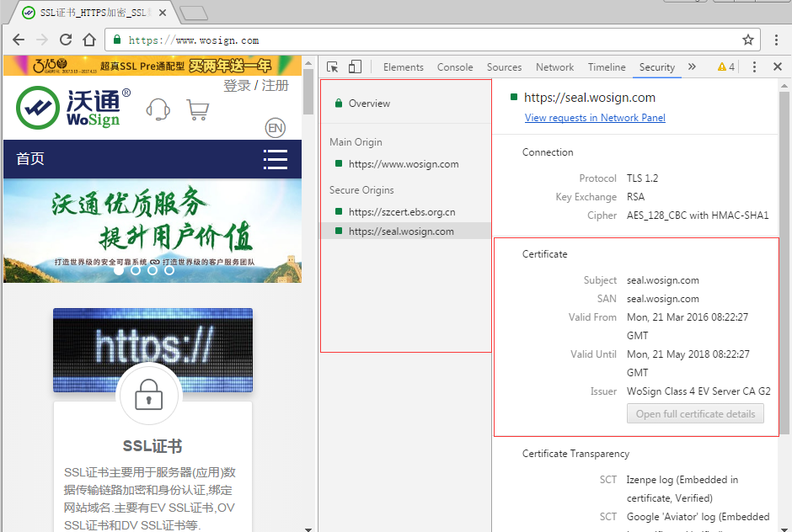Click the inspect element picker icon
792x532 pixels.
[x=333, y=67]
